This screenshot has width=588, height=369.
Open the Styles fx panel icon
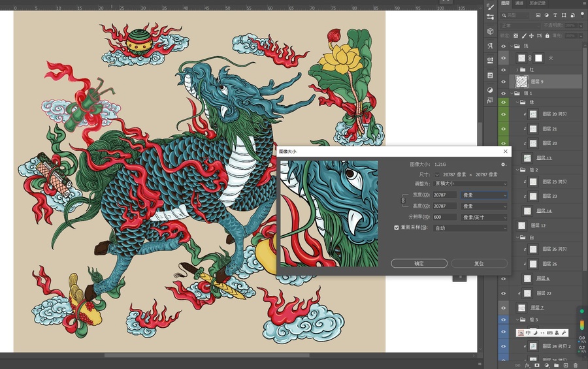[x=490, y=101]
